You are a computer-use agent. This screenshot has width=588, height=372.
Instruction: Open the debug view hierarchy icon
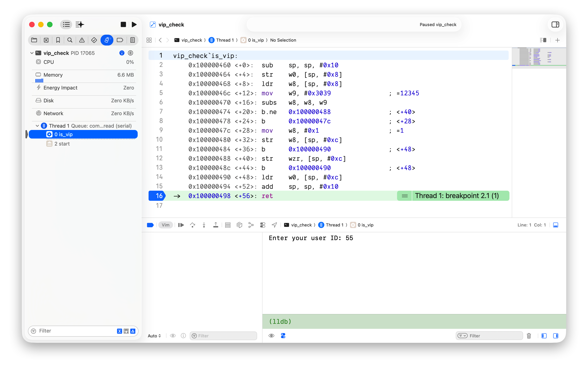(239, 225)
